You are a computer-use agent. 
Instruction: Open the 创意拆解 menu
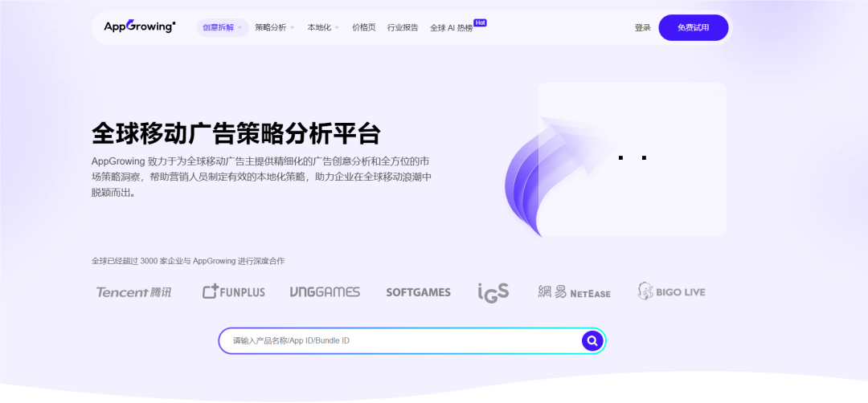(223, 27)
